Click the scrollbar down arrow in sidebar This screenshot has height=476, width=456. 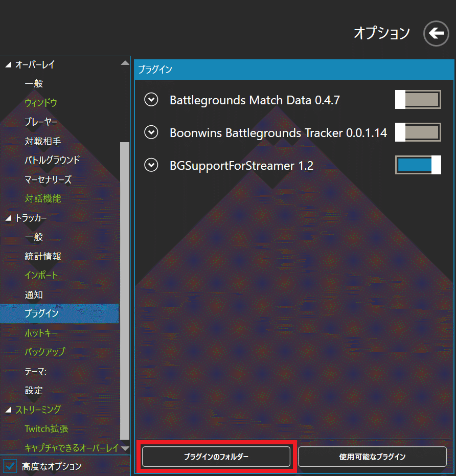[125, 448]
